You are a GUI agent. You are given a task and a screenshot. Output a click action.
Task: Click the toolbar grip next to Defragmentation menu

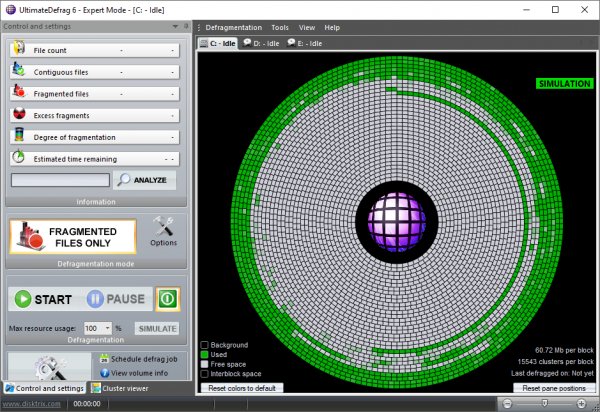199,28
